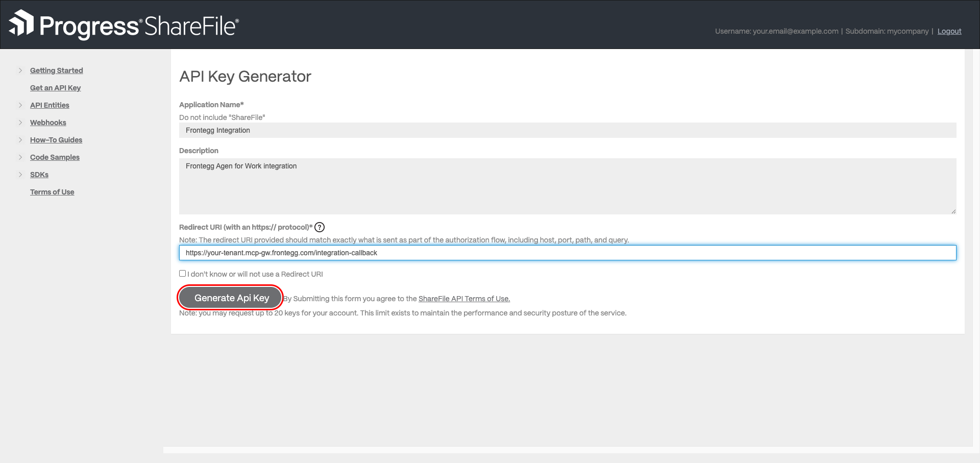
Task: Open the sidebar Terms of Use link
Action: point(52,192)
